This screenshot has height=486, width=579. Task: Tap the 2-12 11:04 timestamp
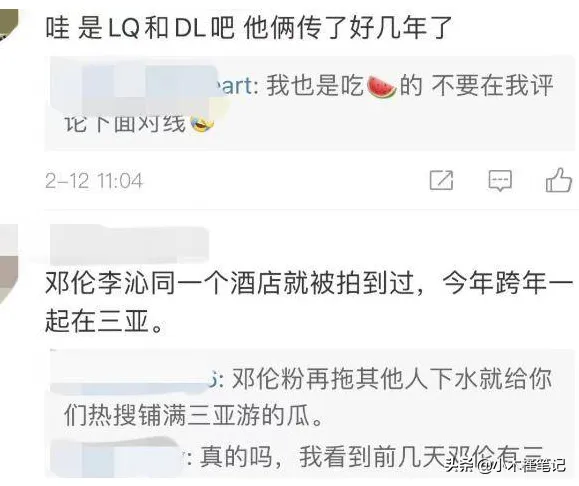point(94,181)
